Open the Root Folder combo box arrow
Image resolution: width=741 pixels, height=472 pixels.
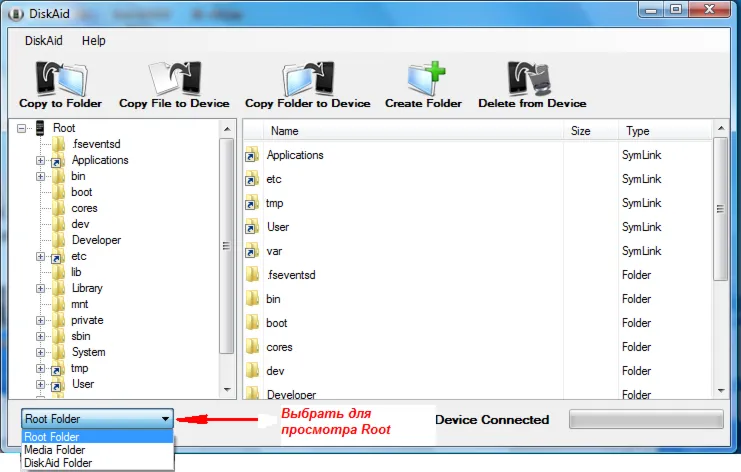[165, 419]
